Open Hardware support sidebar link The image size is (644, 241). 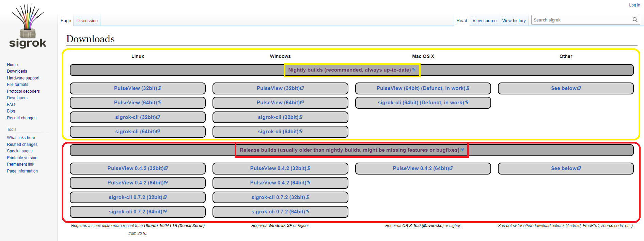(23, 78)
